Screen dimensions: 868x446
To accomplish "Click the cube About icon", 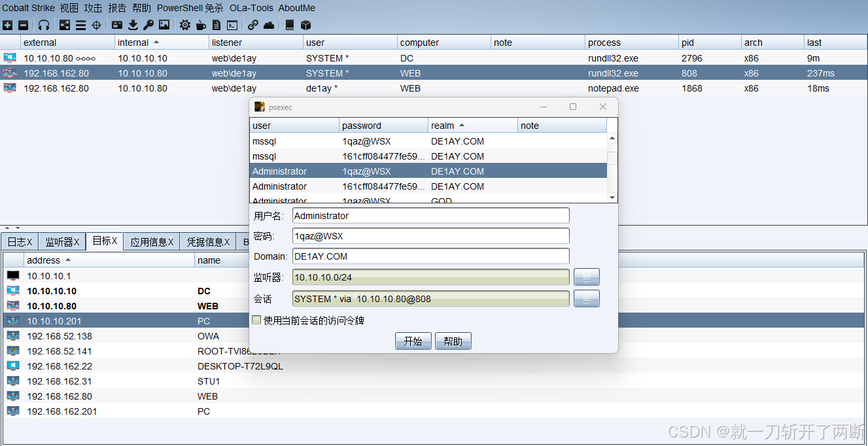I will point(305,25).
